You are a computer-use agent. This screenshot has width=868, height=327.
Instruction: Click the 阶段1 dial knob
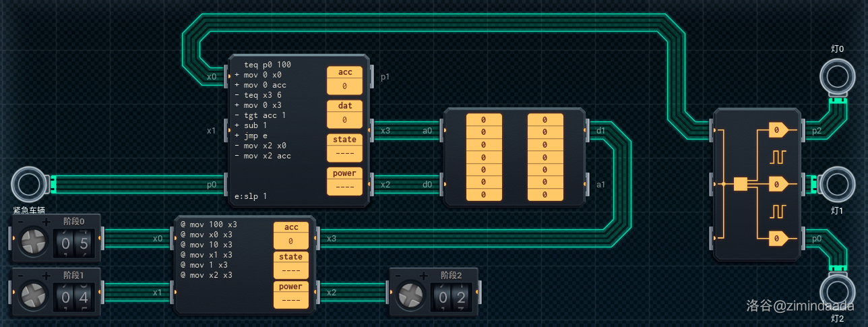[x=33, y=297]
